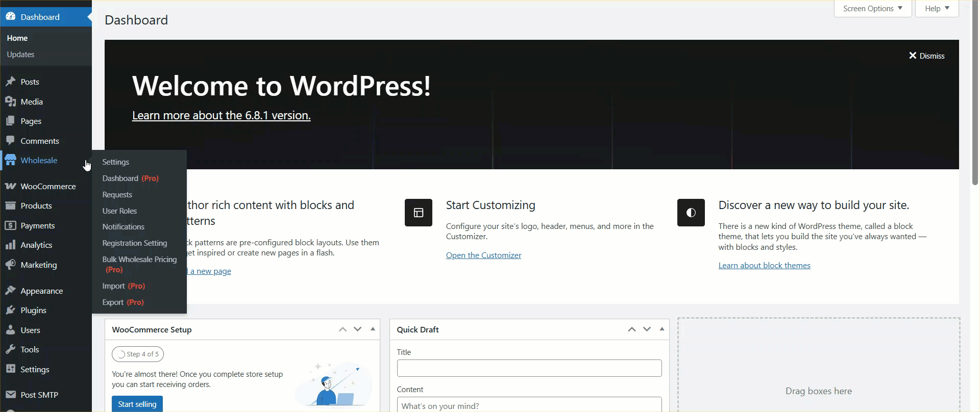Click the Plugins plug icon

click(x=10, y=310)
